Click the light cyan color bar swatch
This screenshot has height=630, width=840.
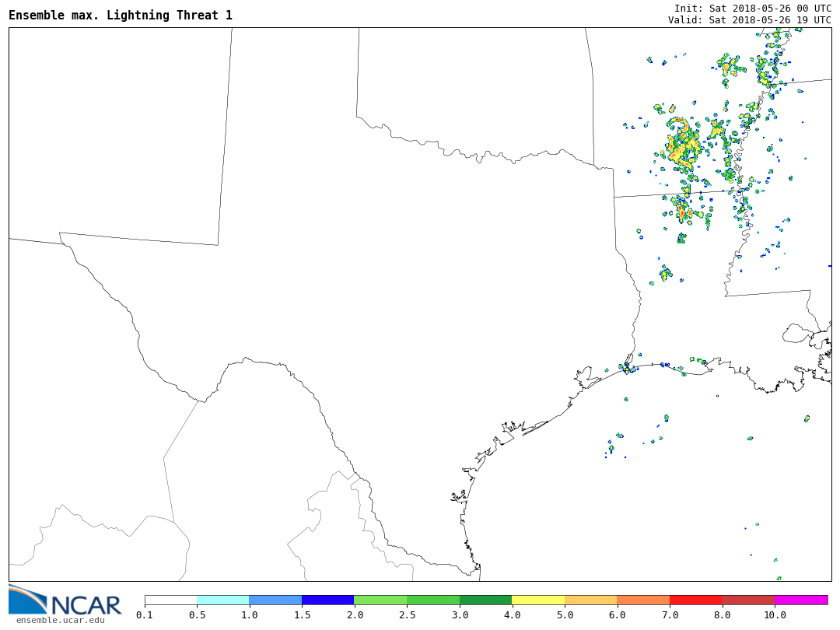(223, 600)
